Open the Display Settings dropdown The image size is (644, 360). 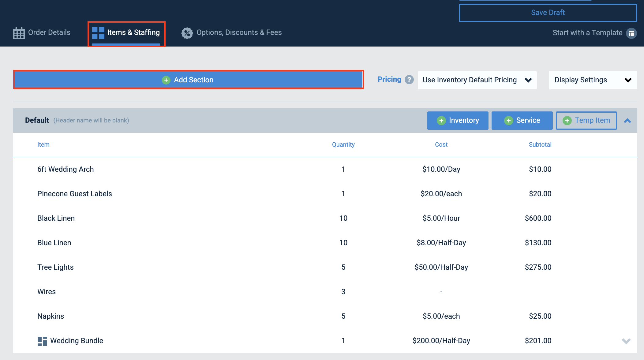coord(593,80)
